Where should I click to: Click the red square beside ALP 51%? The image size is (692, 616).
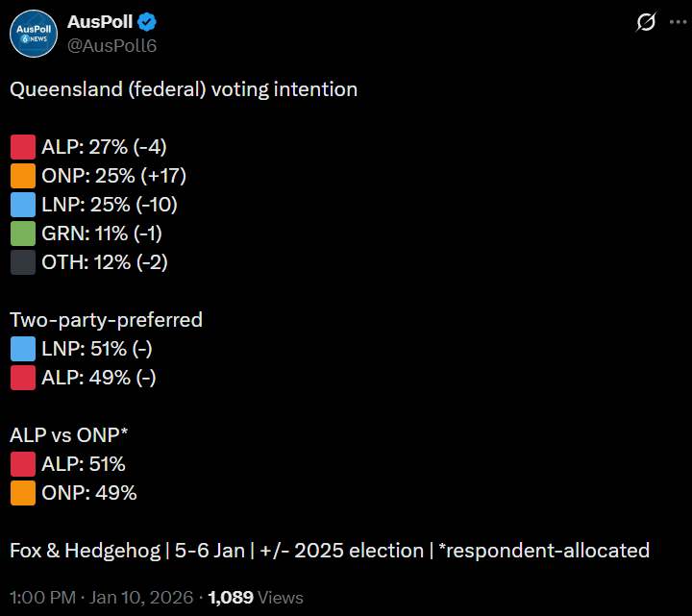pyautogui.click(x=23, y=464)
